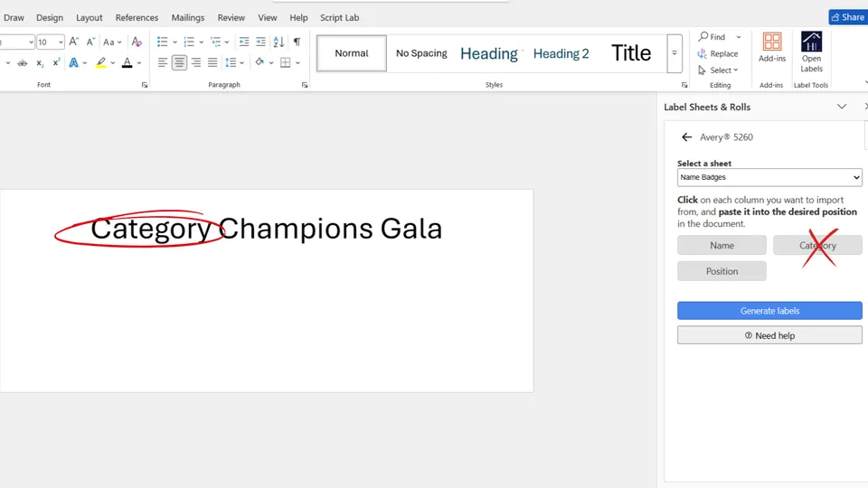Open the Script Lab tab
Viewport: 868px width, 488px height.
tap(339, 18)
